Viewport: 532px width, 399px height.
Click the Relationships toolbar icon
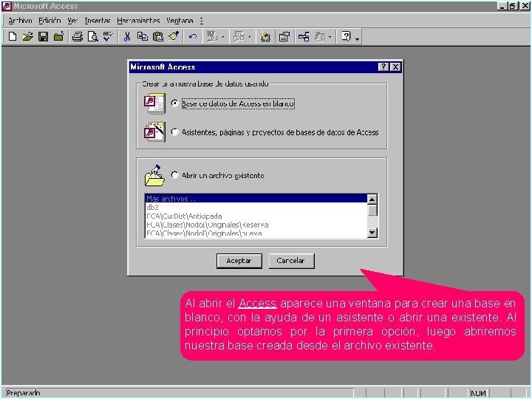point(304,36)
